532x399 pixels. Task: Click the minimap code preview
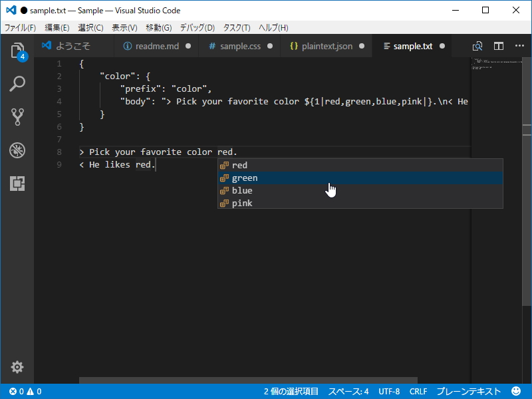click(496, 64)
